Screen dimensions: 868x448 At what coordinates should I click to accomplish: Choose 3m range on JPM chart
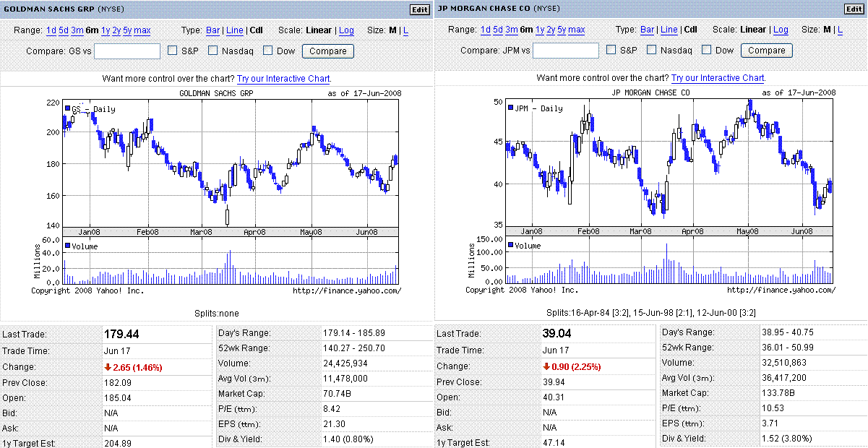tap(511, 30)
